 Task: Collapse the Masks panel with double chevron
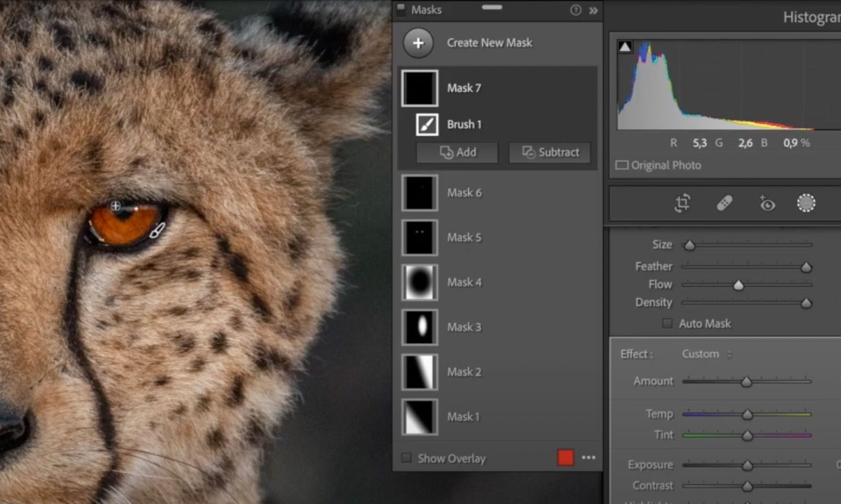tap(593, 11)
